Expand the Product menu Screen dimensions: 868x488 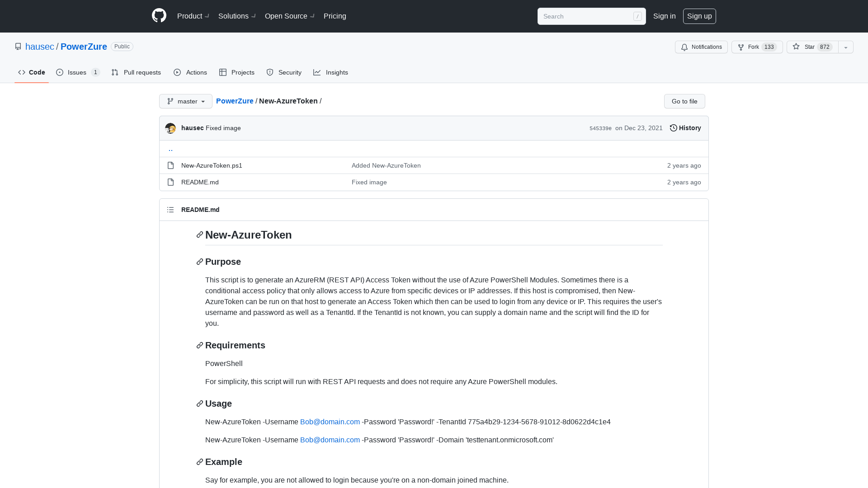click(x=193, y=16)
